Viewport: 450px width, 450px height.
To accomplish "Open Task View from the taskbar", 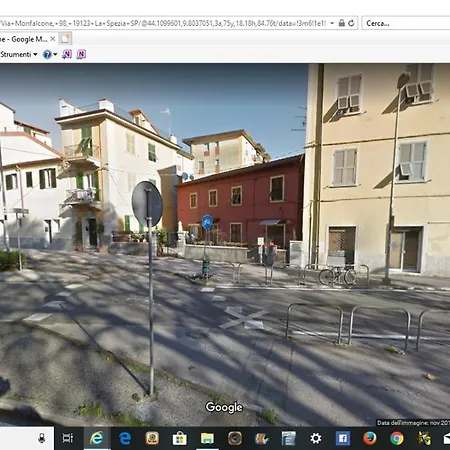I will click(68, 438).
